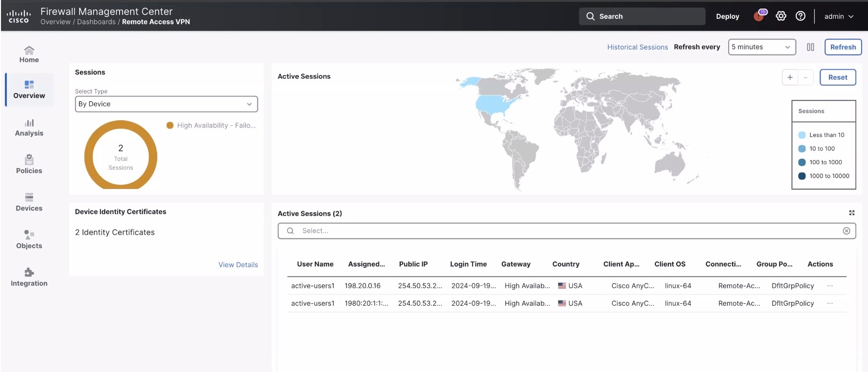
Task: Open the admin user menu
Action: click(x=839, y=16)
